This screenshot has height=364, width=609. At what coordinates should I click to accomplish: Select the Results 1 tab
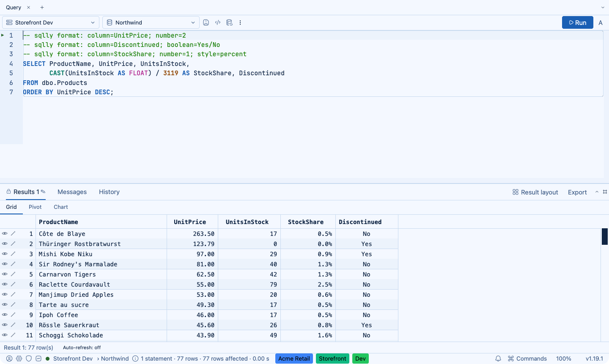[x=26, y=192]
